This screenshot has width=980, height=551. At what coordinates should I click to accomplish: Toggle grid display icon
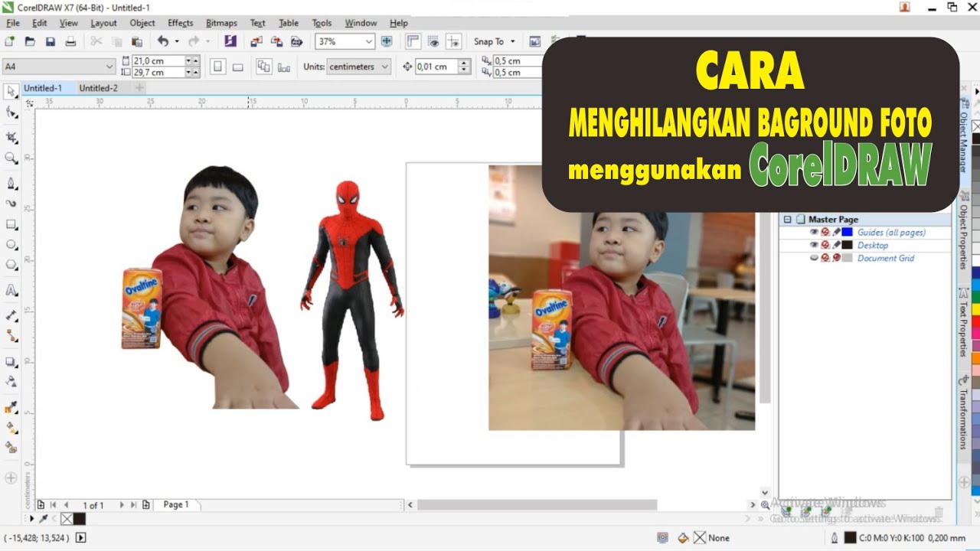[x=434, y=41]
